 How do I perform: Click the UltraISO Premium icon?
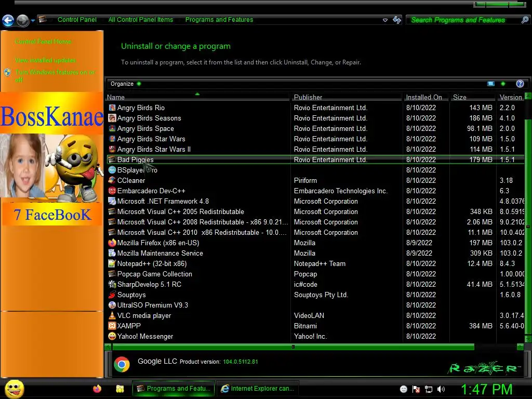point(112,305)
